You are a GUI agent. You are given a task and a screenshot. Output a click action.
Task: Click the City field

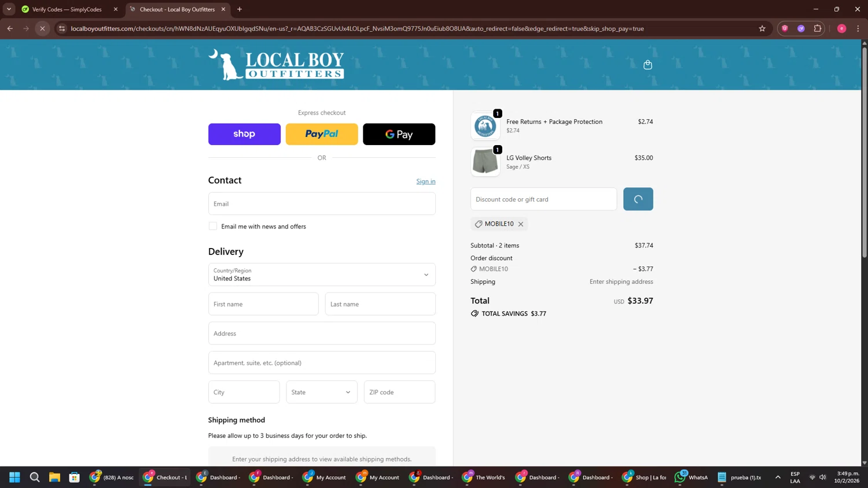244,392
